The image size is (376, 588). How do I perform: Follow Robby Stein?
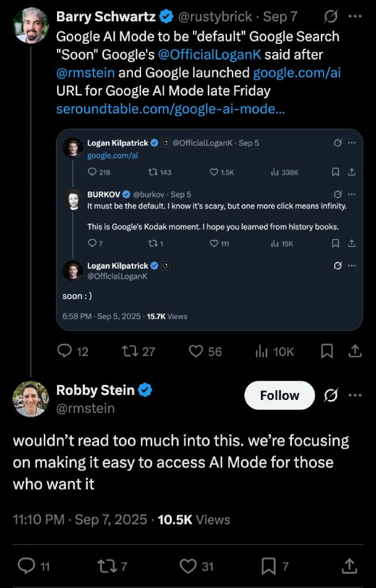click(x=279, y=396)
